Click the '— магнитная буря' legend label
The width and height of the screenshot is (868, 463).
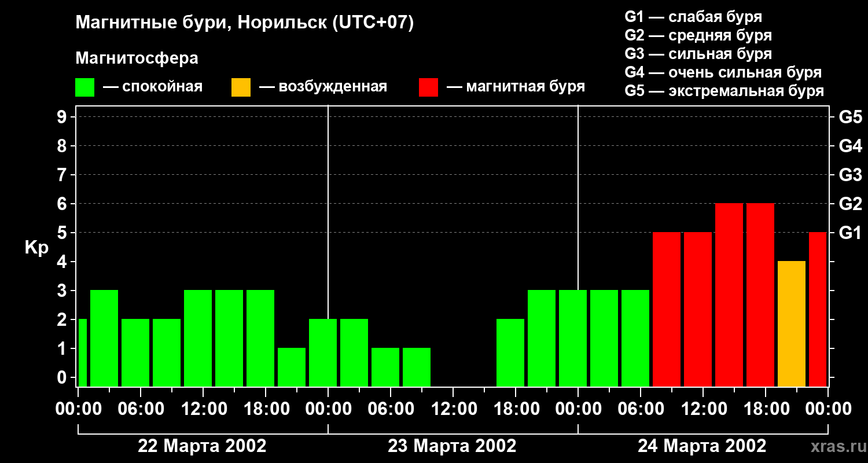coord(516,87)
